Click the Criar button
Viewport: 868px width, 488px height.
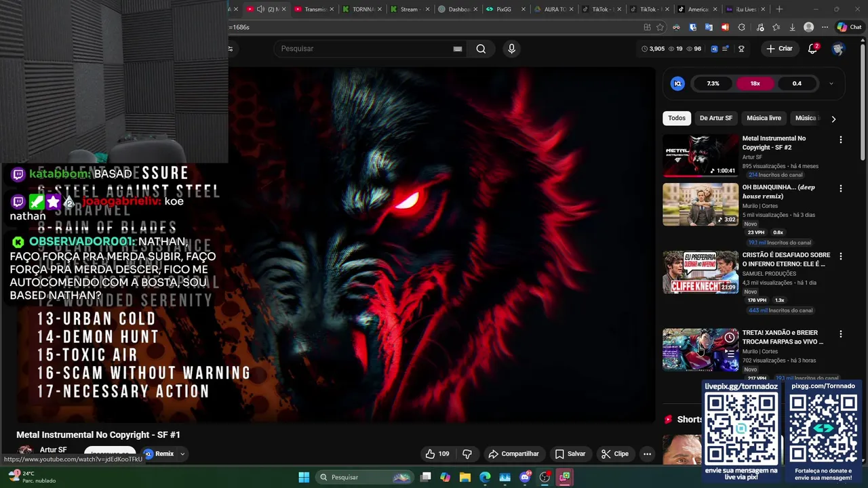click(x=780, y=49)
